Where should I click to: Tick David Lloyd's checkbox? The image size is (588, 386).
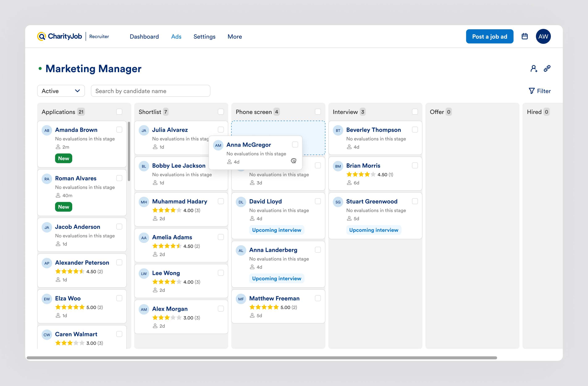(318, 201)
